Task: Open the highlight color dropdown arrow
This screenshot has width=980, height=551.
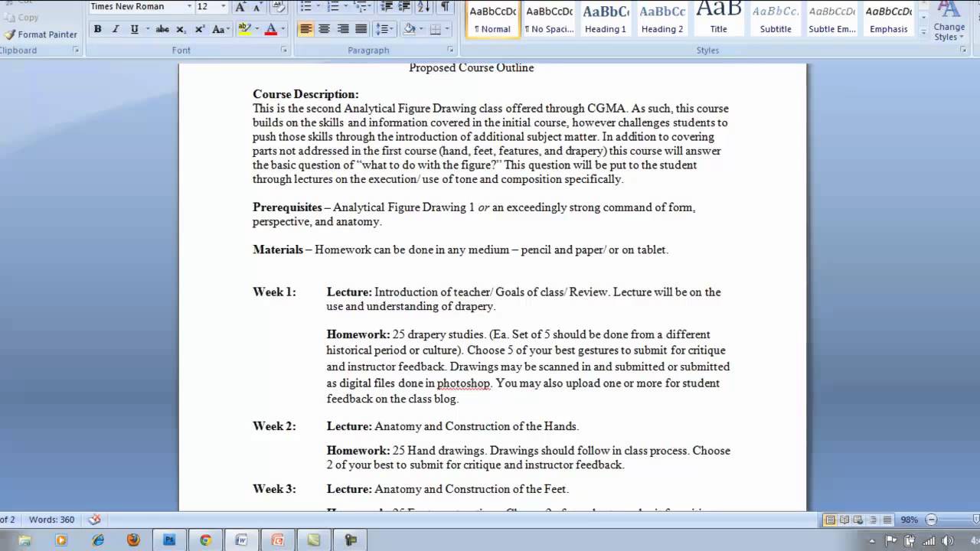Action: pyautogui.click(x=256, y=29)
